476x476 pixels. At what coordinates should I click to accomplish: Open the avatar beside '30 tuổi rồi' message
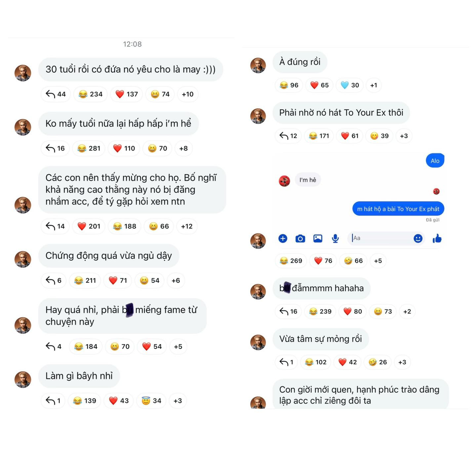coord(23,73)
